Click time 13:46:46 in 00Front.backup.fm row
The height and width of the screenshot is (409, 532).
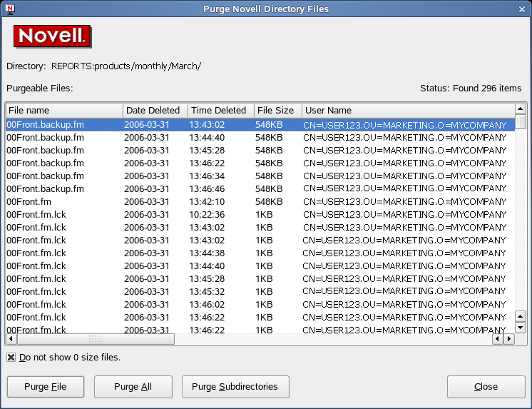point(207,189)
